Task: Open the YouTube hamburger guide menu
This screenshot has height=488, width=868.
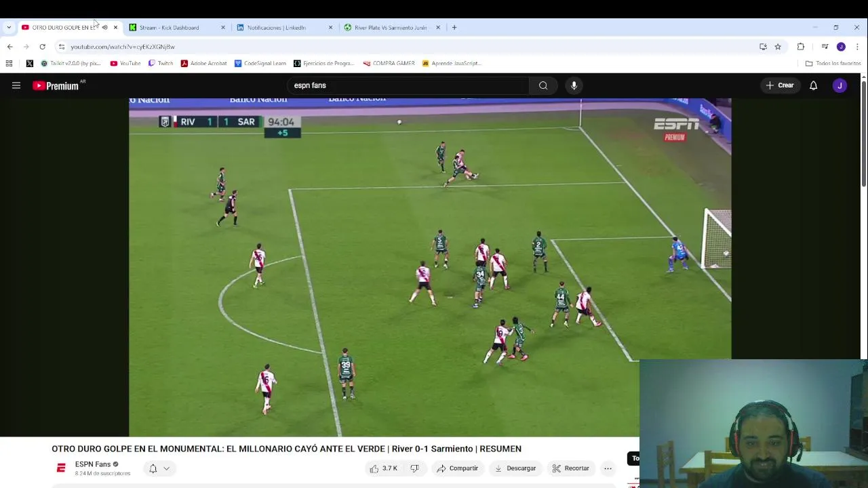Action: [x=16, y=85]
